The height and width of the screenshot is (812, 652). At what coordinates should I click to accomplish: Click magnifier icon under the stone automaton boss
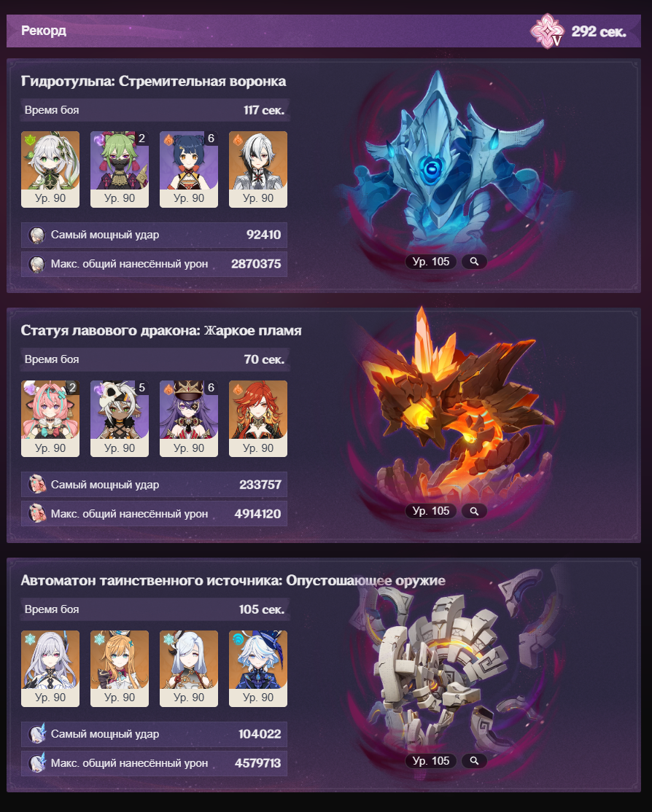click(x=474, y=761)
